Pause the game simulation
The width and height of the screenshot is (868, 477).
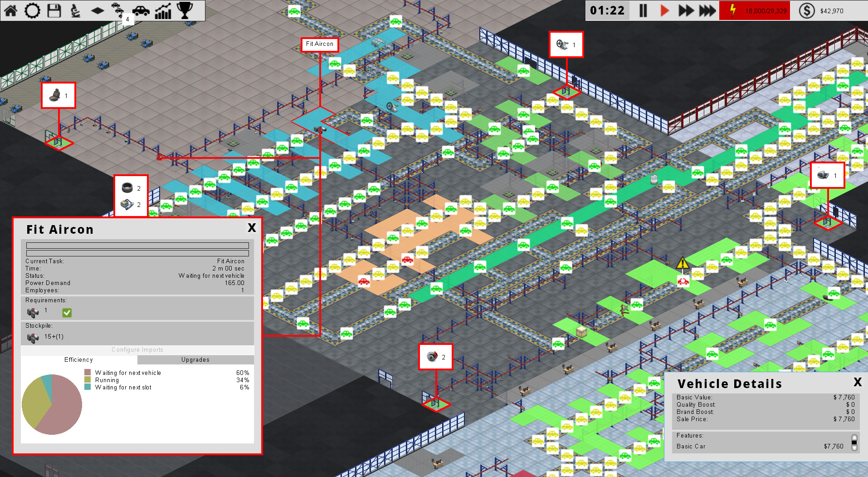click(x=643, y=10)
